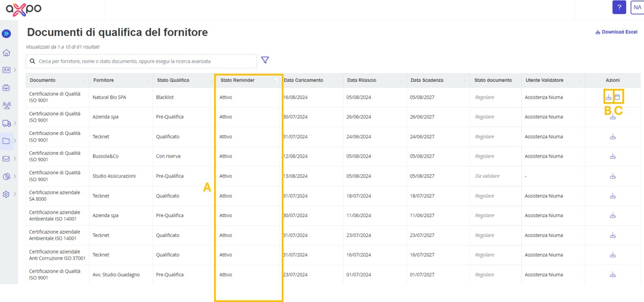Sort by Data Rilascio column header
The image size is (644, 302).
click(374, 80)
